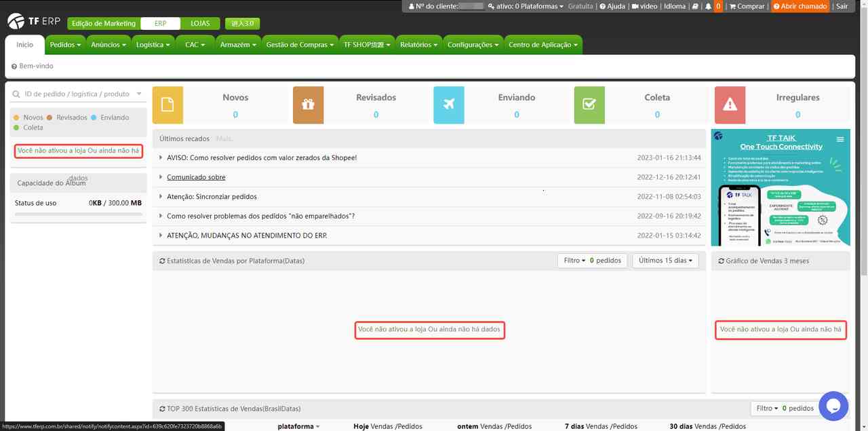Click the Novos orange legend dot
Viewport: 868px width, 431px height.
point(16,117)
